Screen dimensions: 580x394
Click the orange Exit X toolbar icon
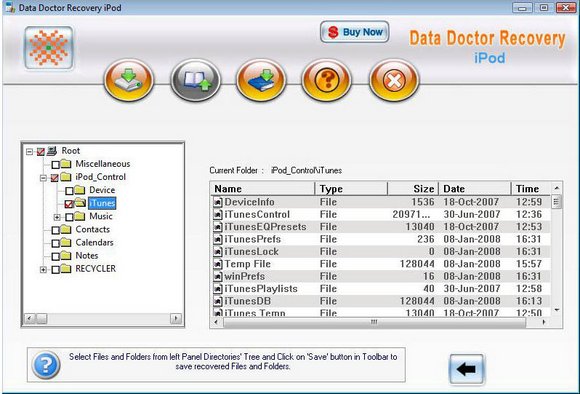tap(394, 80)
